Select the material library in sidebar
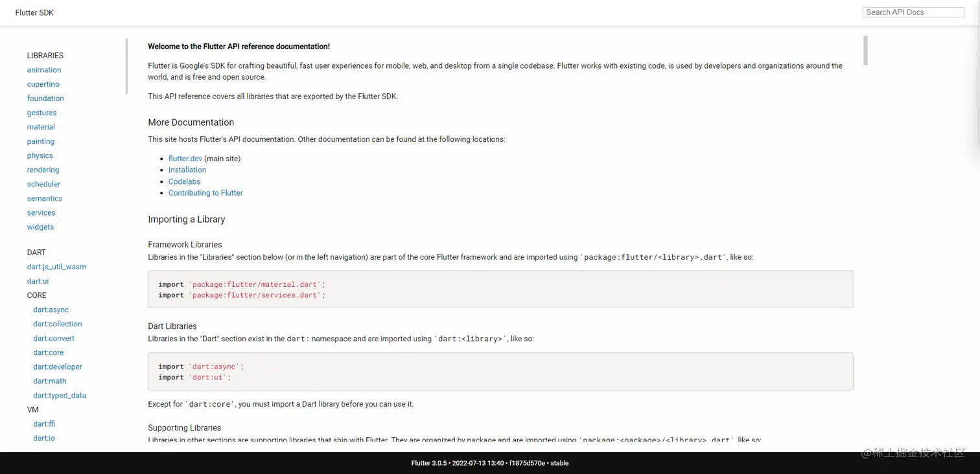 point(41,127)
